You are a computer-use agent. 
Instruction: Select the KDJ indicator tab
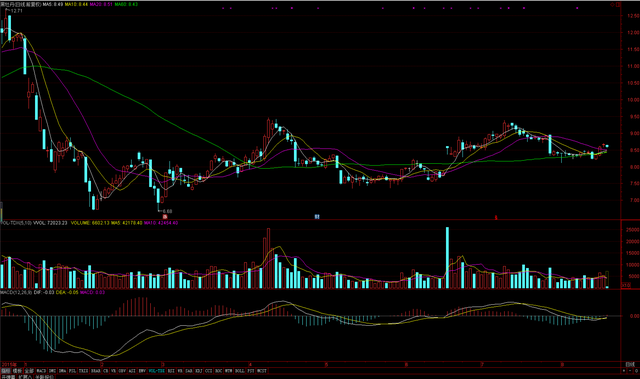tap(198, 371)
